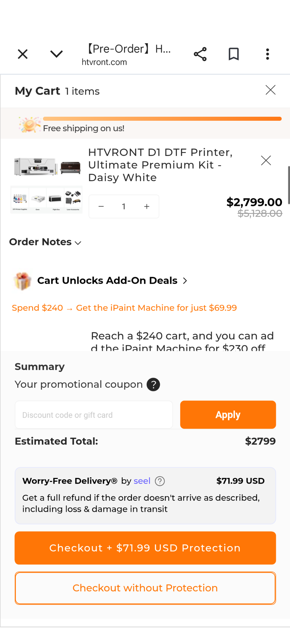Close the My Cart panel
The width and height of the screenshot is (290, 644).
point(271,90)
